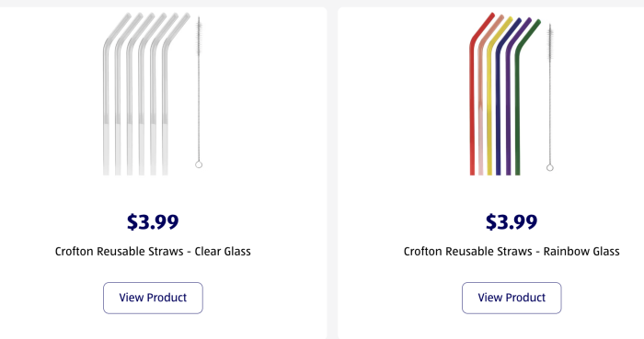The image size is (644, 339).
Task: Click the cleaning brush beside the rainbow straws
Action: [x=550, y=97]
